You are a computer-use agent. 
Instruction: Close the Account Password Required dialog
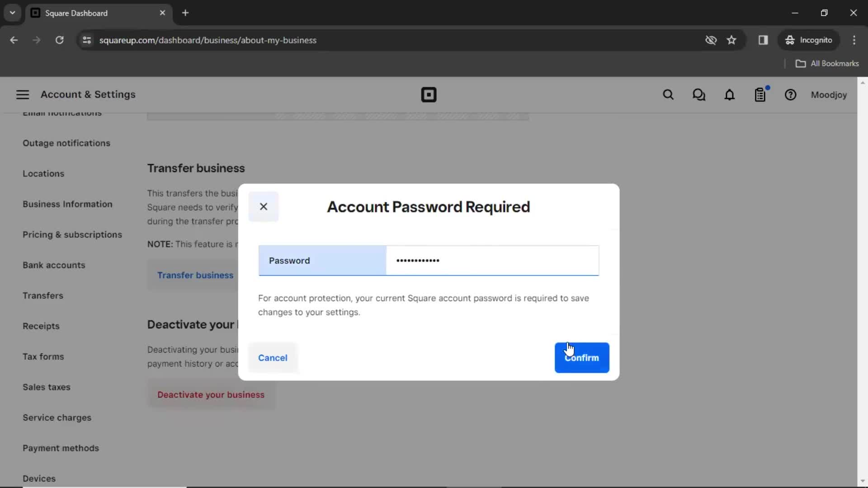(x=263, y=206)
